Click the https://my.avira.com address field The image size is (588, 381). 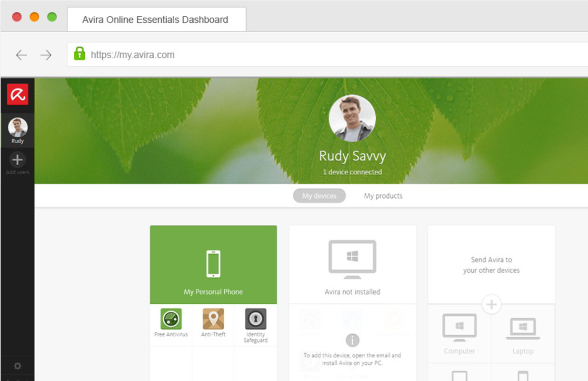pos(328,55)
